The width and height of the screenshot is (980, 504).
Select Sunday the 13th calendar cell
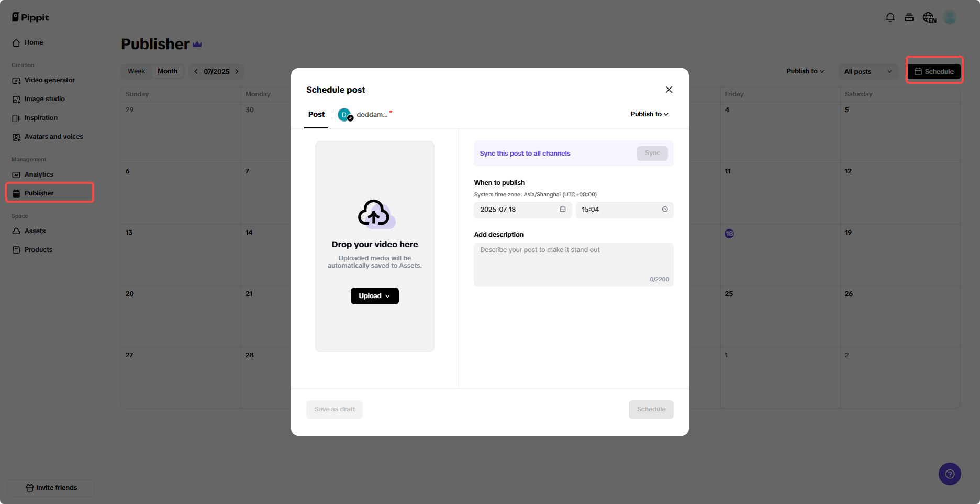pos(181,255)
